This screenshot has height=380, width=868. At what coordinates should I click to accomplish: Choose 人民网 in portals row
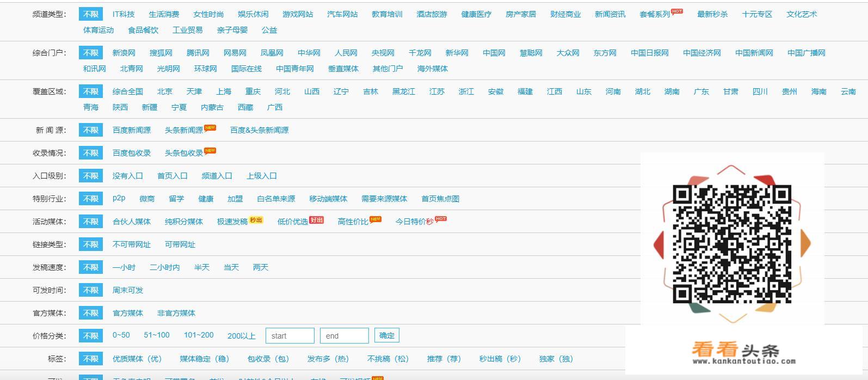(x=346, y=53)
